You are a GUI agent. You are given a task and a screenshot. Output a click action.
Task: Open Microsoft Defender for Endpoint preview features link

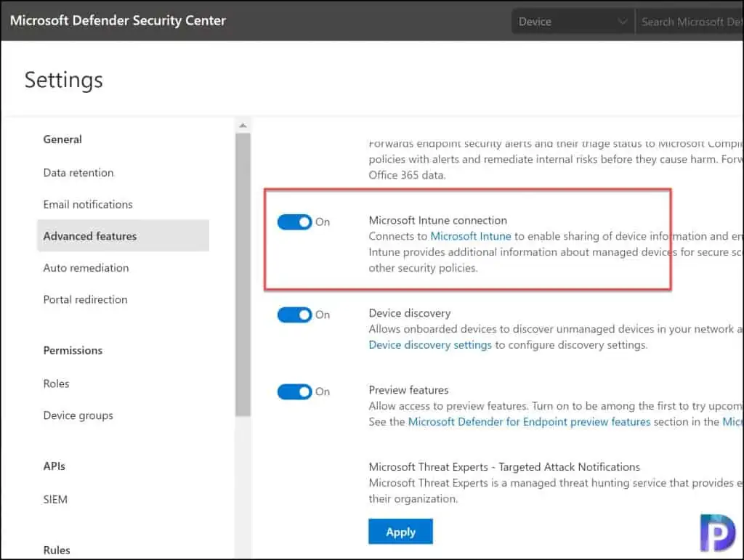click(x=529, y=421)
